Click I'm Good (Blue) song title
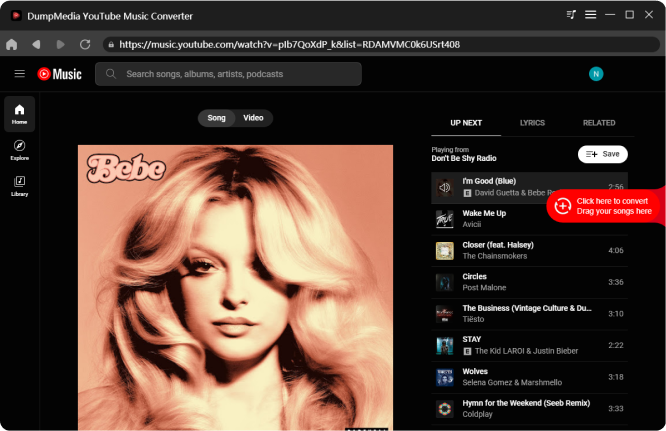This screenshot has height=431, width=666. pos(489,181)
